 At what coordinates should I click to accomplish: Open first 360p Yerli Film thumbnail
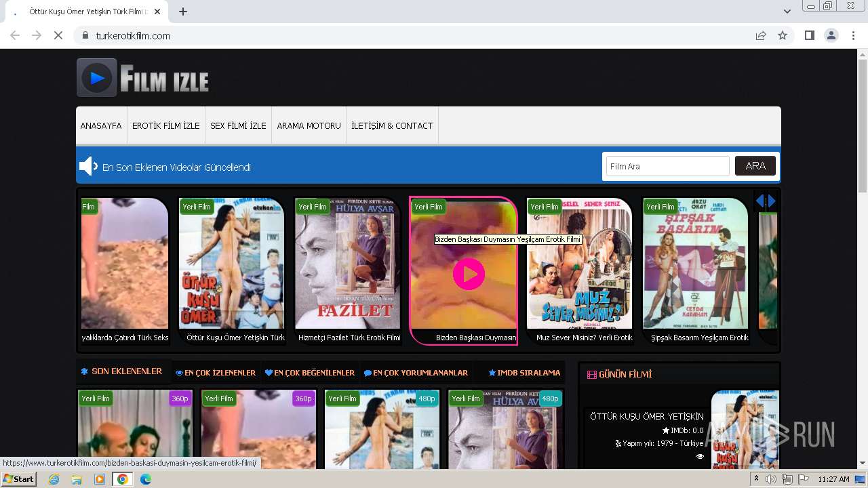[x=135, y=429]
